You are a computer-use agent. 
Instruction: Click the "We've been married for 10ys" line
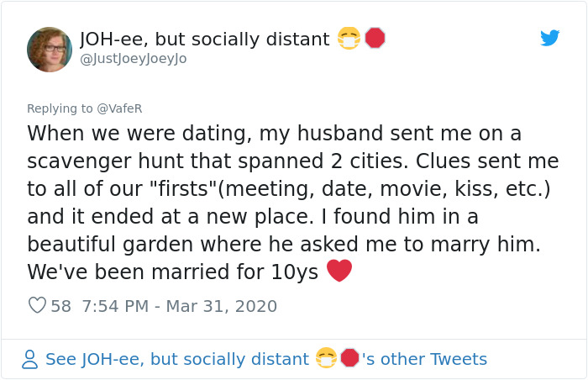[172, 272]
